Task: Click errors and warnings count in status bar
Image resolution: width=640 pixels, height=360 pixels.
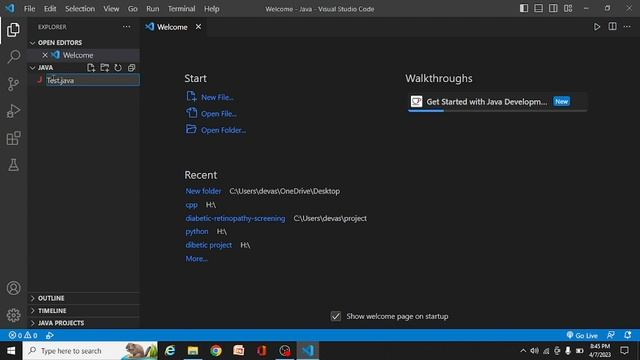Action: click(x=23, y=336)
